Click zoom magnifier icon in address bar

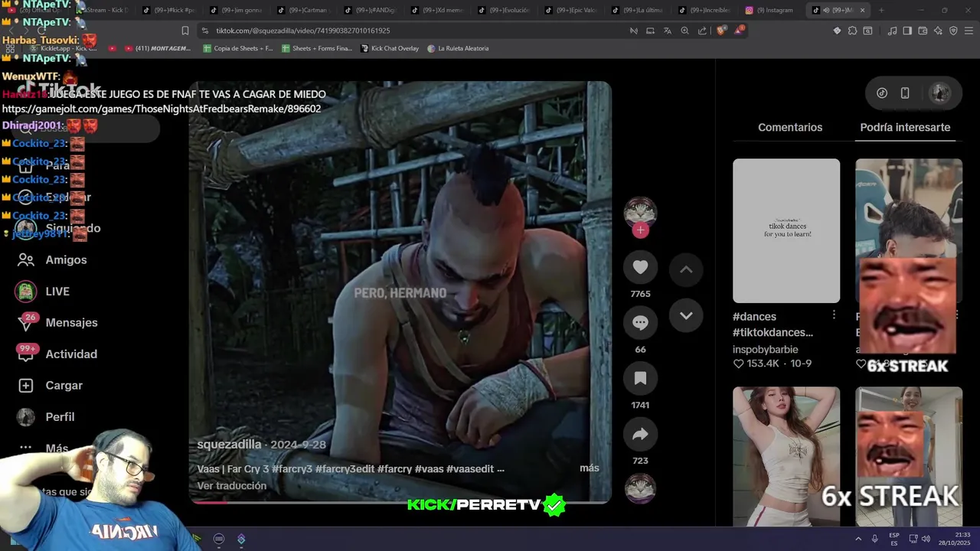[684, 31]
